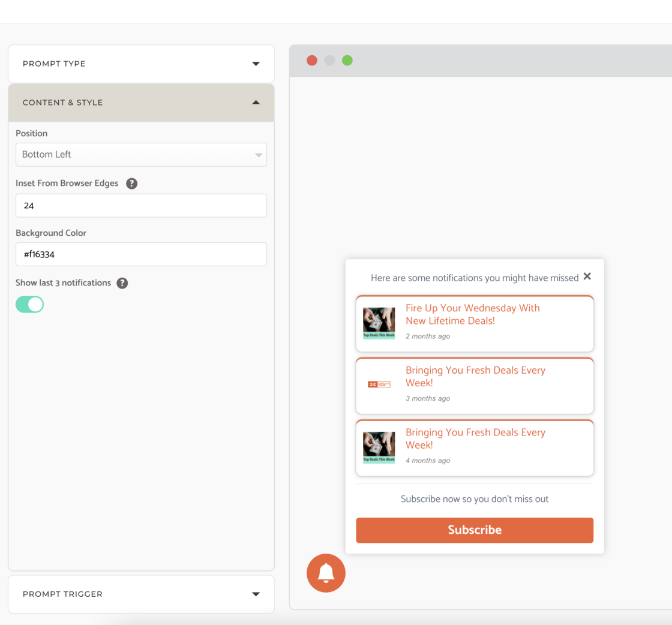
Task: Click the red dot in preview window bar
Action: (x=312, y=61)
